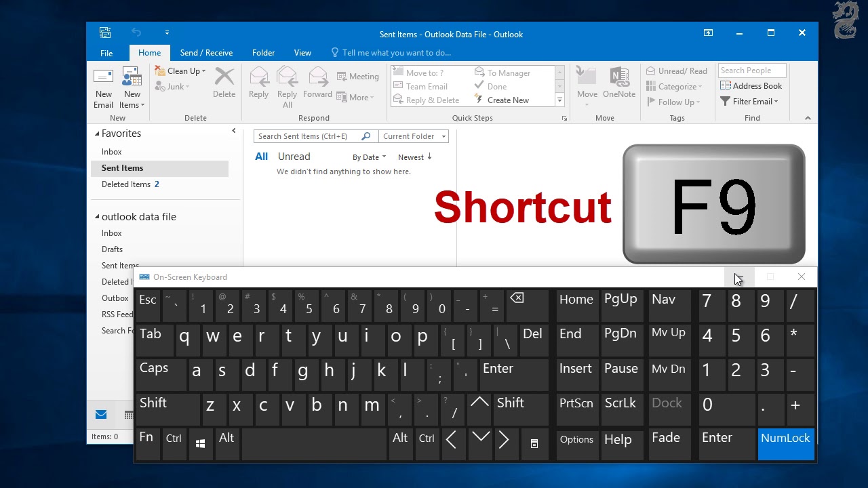The height and width of the screenshot is (488, 868).
Task: Switch to Mail view in the navigation bar
Action: [101, 415]
